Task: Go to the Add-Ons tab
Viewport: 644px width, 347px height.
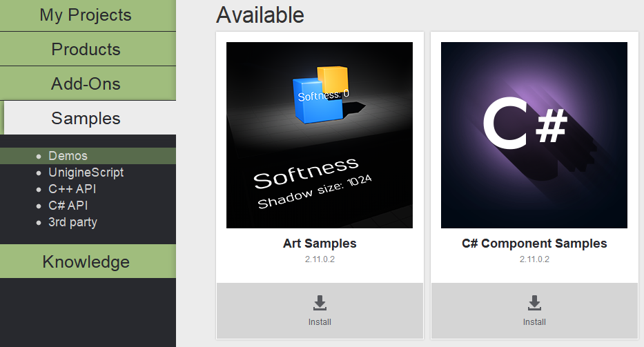Action: coord(86,83)
